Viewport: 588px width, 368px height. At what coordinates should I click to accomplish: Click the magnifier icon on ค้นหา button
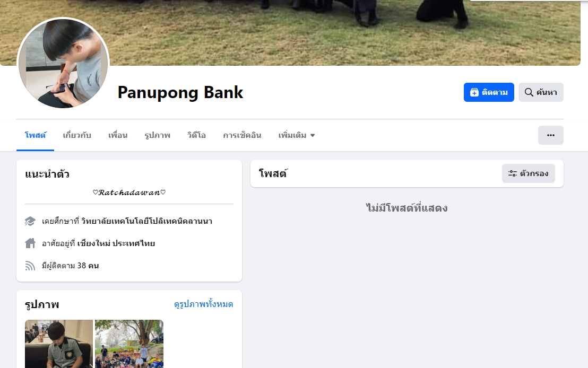pos(529,92)
